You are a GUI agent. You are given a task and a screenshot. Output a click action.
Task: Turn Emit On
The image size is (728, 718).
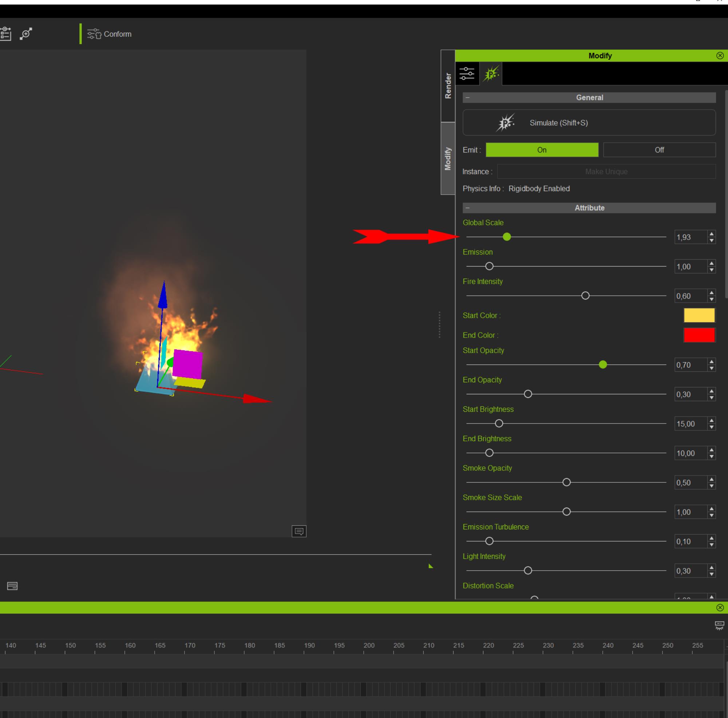[x=542, y=150]
